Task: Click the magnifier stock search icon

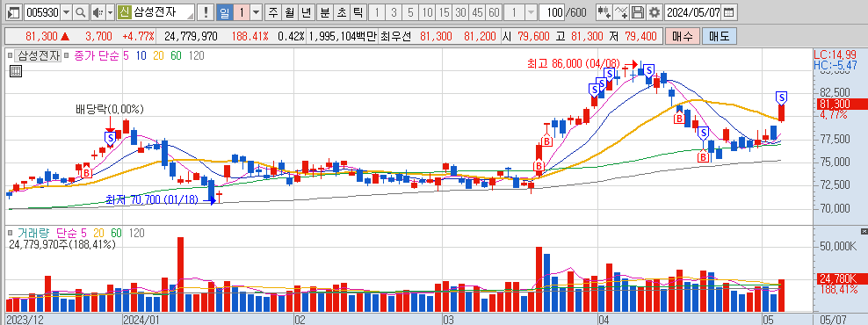Action: pos(81,12)
